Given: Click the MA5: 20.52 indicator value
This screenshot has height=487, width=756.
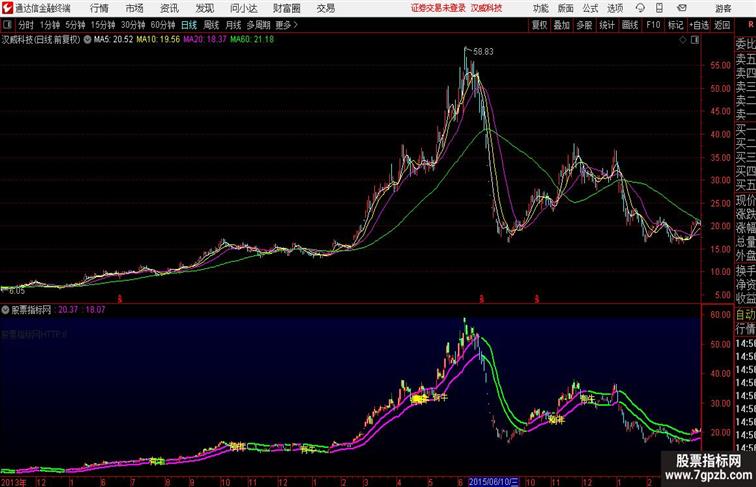Looking at the screenshot, I should (x=113, y=40).
